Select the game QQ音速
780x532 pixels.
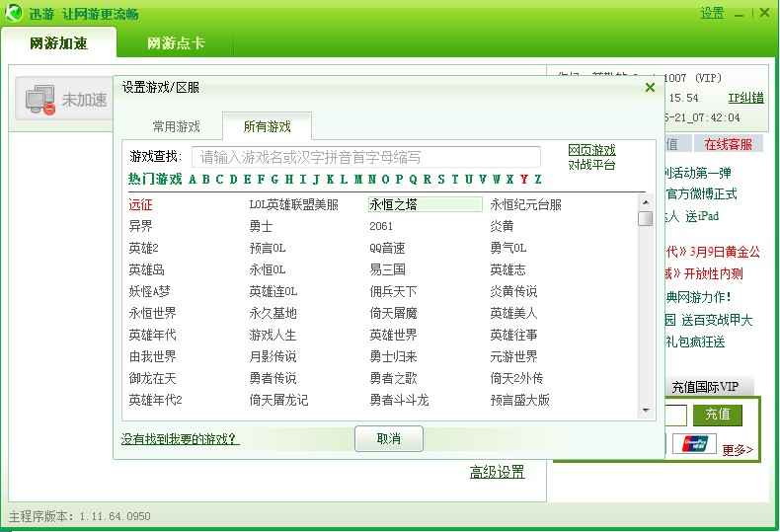(x=387, y=248)
